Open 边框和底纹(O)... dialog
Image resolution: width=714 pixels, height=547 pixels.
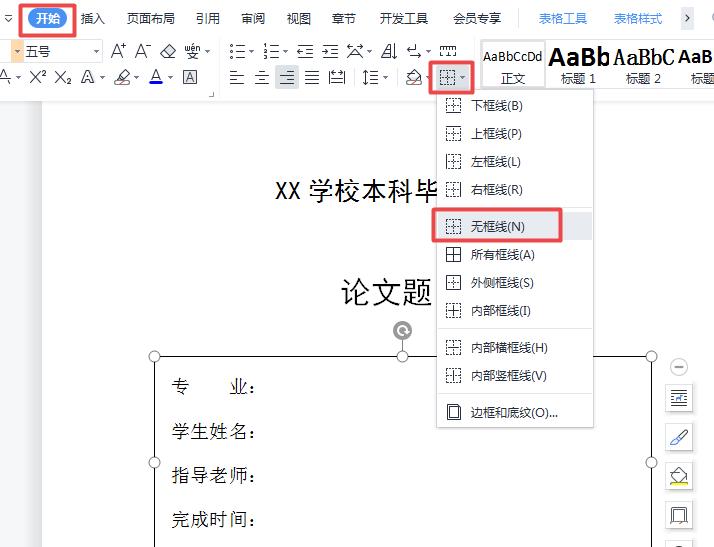(513, 412)
